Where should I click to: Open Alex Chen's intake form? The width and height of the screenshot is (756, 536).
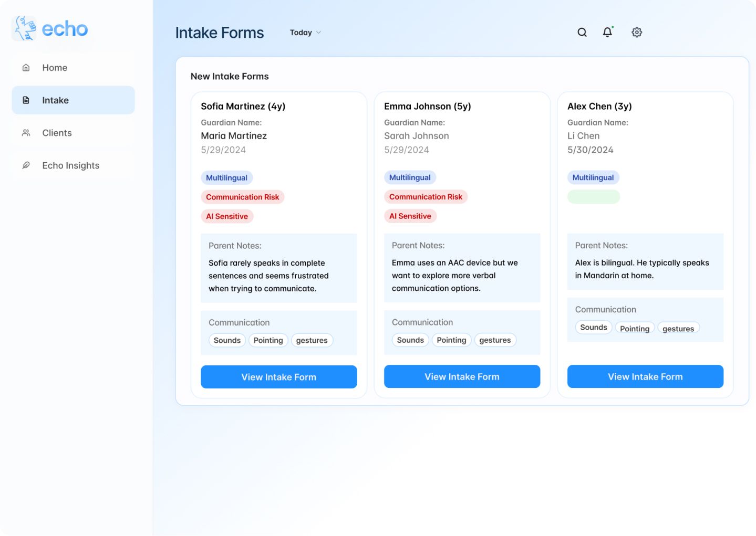click(645, 376)
